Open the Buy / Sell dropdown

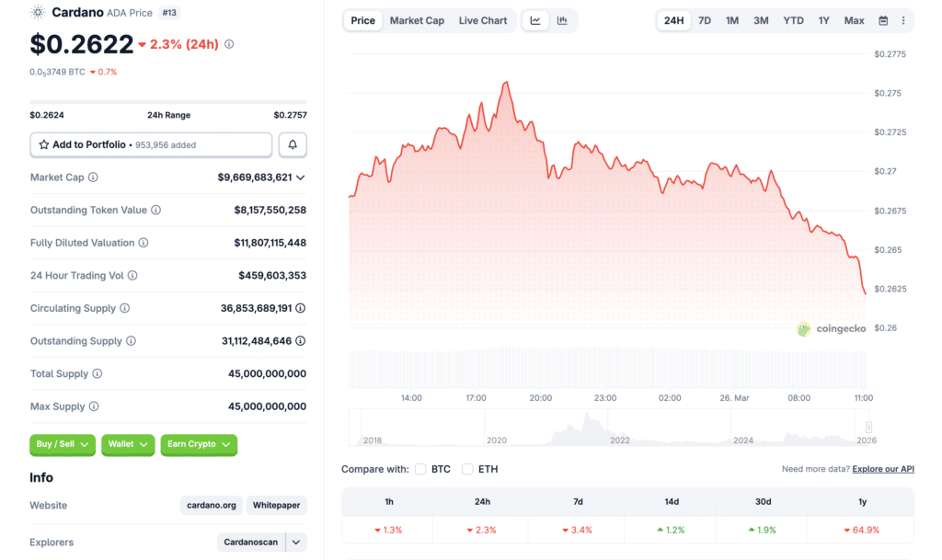(62, 444)
